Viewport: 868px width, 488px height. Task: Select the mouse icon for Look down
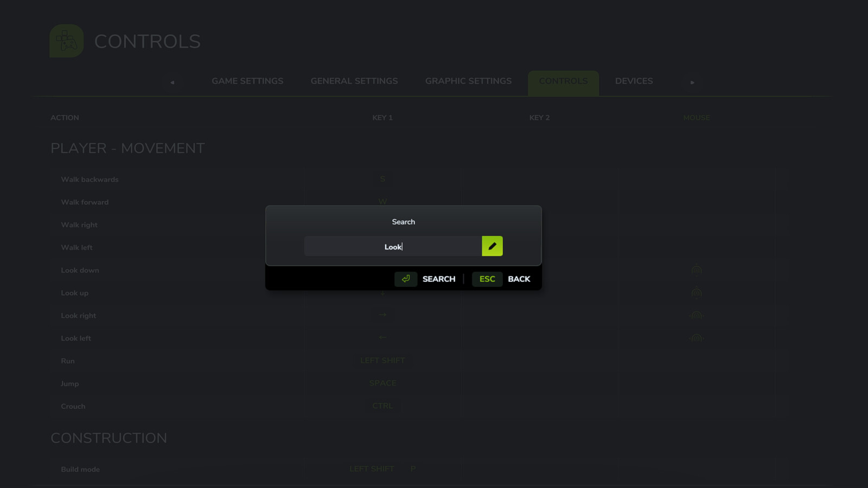pos(697,270)
